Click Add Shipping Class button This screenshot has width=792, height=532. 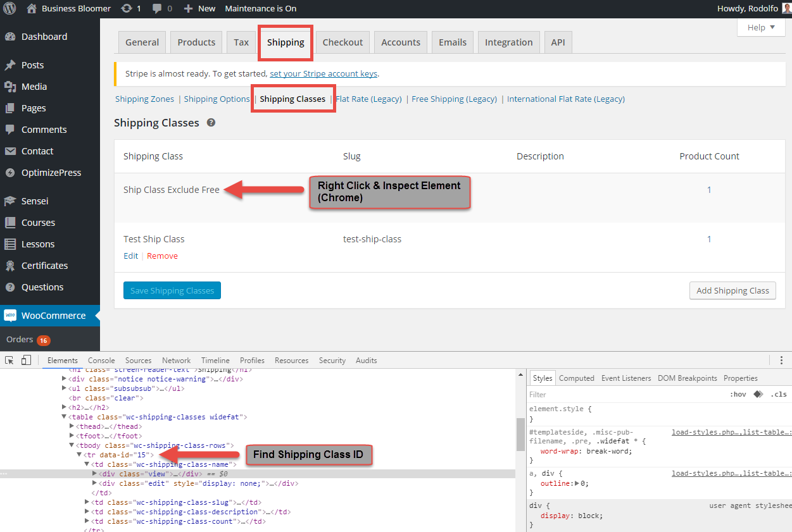click(x=732, y=290)
